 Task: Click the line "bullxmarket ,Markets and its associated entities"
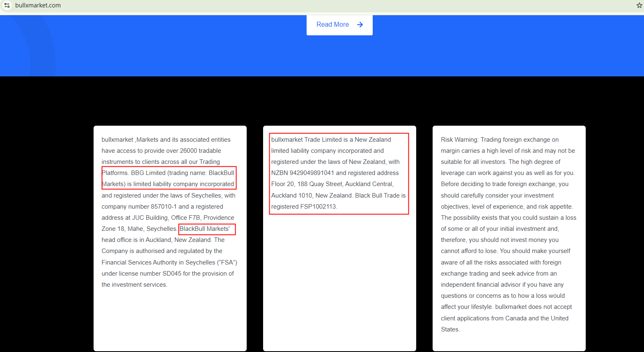click(166, 140)
